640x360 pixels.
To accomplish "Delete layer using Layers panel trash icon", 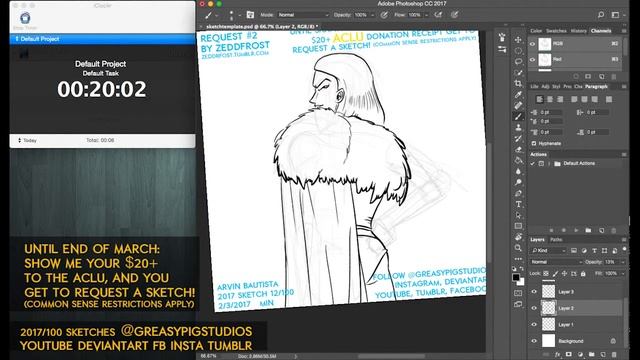I will [x=615, y=355].
